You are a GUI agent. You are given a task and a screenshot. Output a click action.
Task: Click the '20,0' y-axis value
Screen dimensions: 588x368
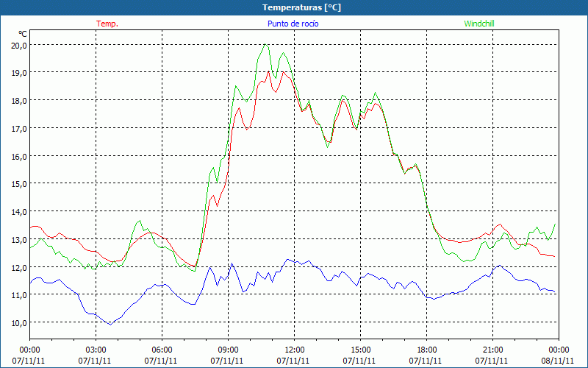pos(20,46)
